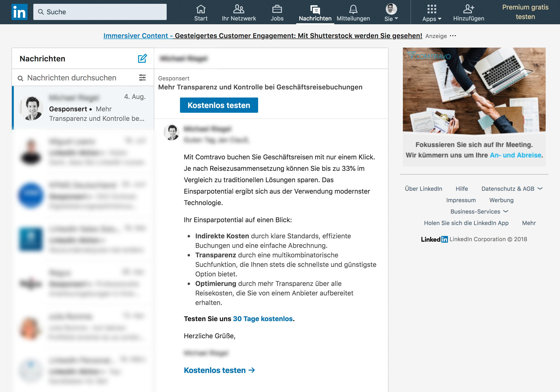This screenshot has height=392, width=560.
Task: Click the LinkedIn logo icon
Action: pyautogui.click(x=20, y=12)
